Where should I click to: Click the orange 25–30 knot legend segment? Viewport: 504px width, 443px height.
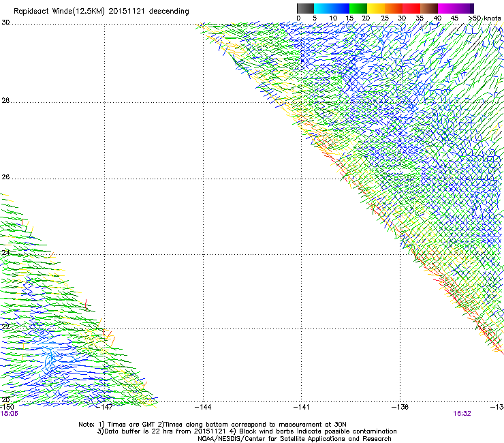click(394, 8)
